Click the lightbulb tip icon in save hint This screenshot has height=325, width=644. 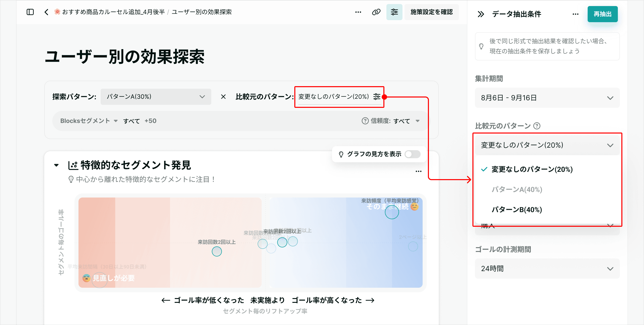pyautogui.click(x=481, y=46)
